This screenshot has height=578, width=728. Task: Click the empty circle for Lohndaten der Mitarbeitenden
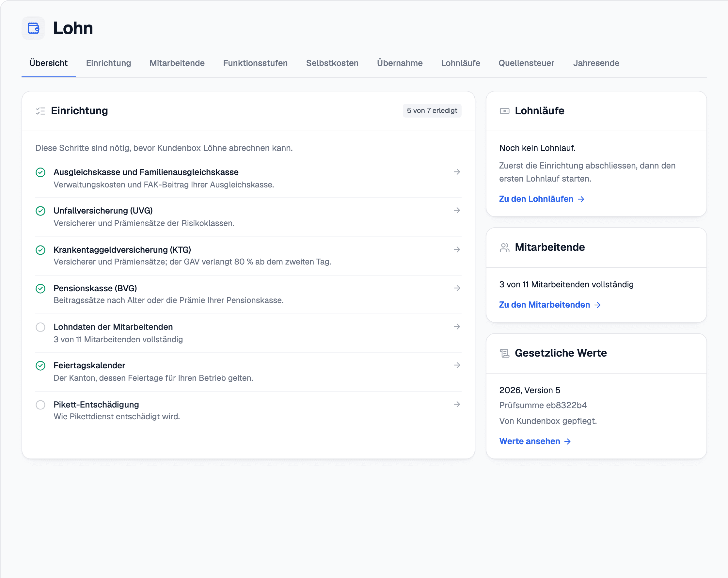point(40,327)
